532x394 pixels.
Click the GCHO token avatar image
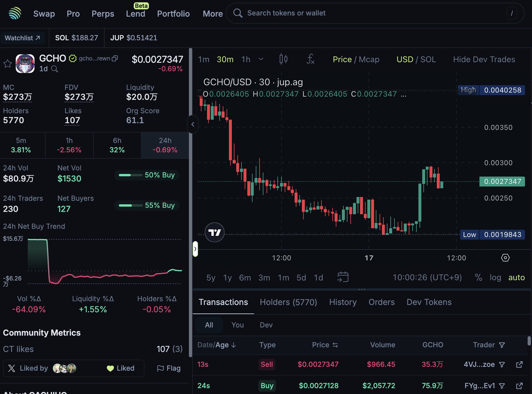coord(25,64)
